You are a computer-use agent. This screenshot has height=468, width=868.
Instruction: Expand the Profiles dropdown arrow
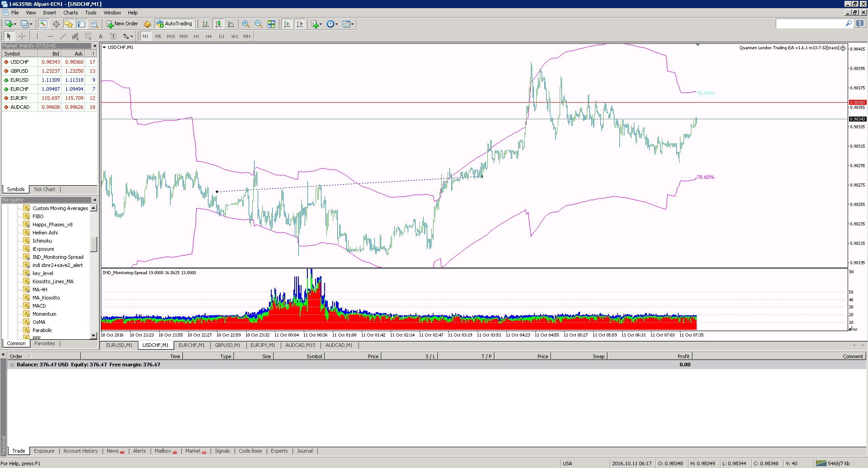(31, 24)
